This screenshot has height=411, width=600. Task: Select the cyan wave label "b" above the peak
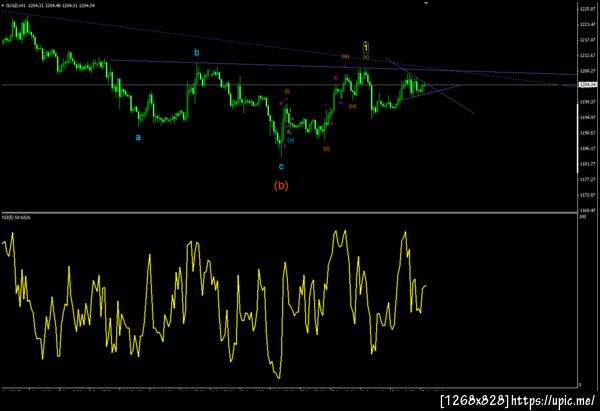click(x=196, y=52)
